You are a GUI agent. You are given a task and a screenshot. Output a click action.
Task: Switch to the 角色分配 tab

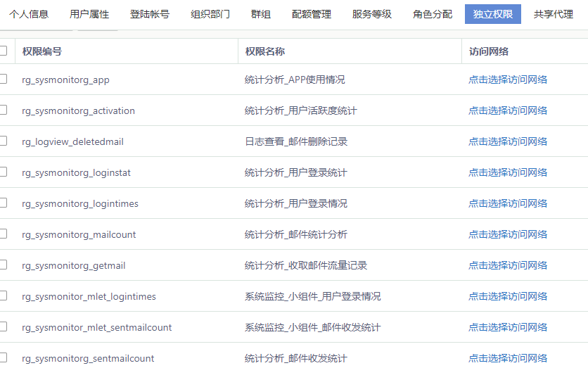click(433, 14)
